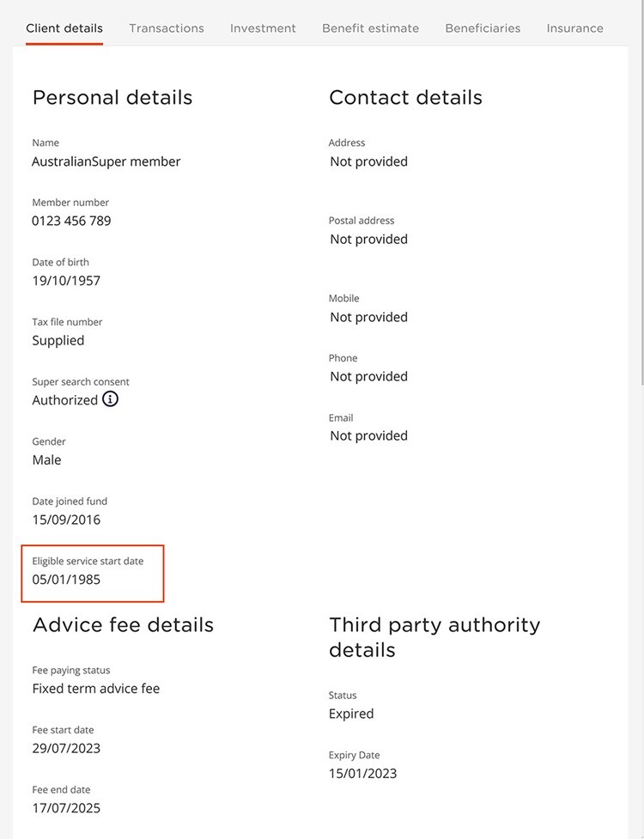
Task: Click the Expired status text
Action: [x=351, y=714]
